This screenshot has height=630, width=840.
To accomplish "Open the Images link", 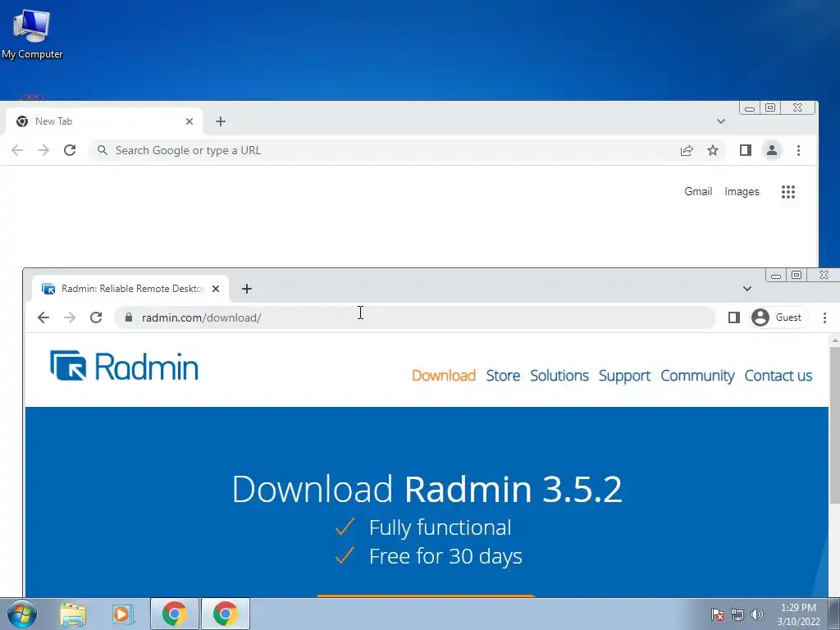I will click(x=742, y=192).
